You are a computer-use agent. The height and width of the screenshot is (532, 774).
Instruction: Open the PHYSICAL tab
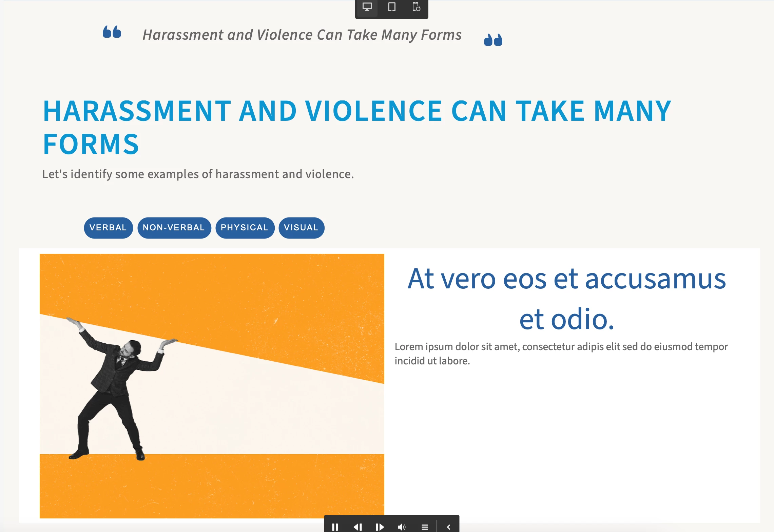pos(245,228)
